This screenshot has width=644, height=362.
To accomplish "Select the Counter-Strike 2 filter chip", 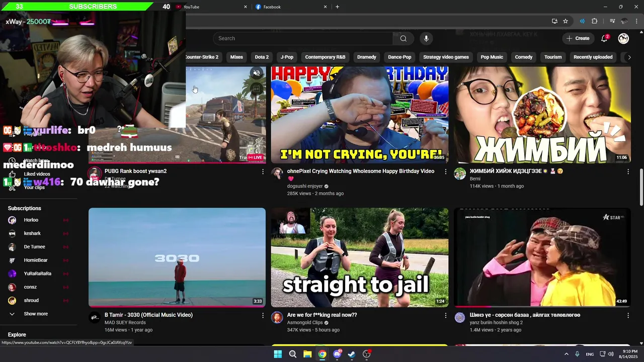I will coord(202,57).
